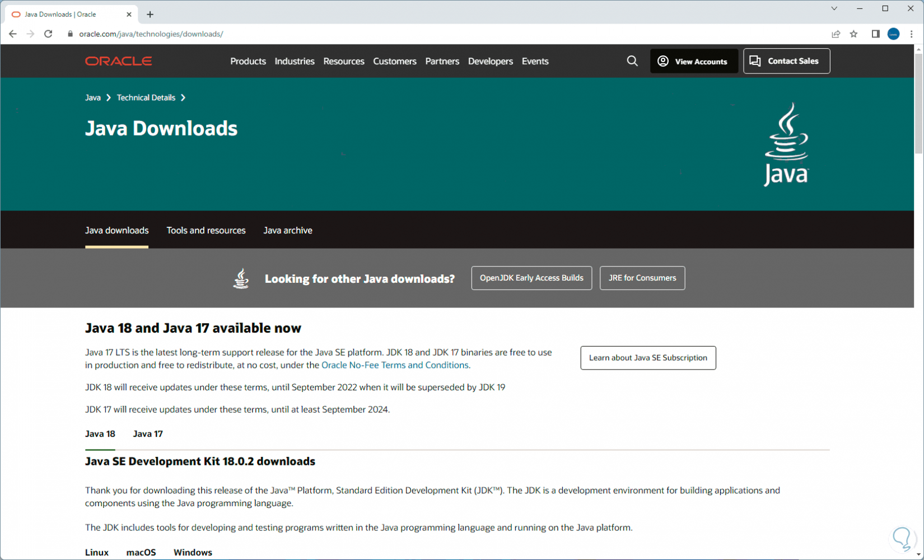Open the Developers menu
The height and width of the screenshot is (560, 924).
491,61
